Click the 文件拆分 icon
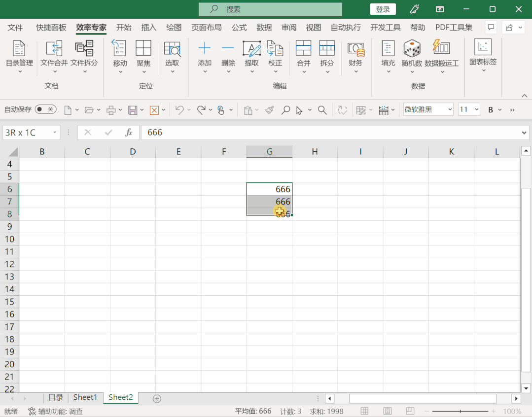The height and width of the screenshot is (417, 532). 84,49
